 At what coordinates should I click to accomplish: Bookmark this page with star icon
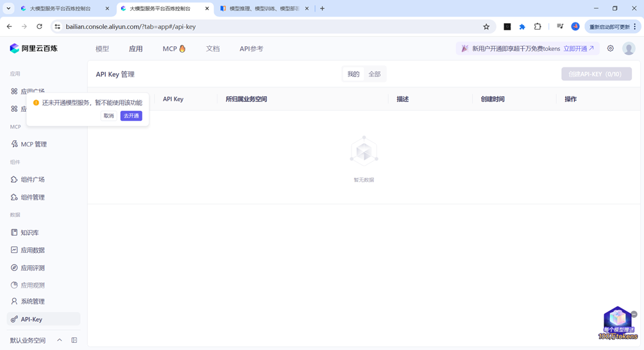click(x=486, y=27)
